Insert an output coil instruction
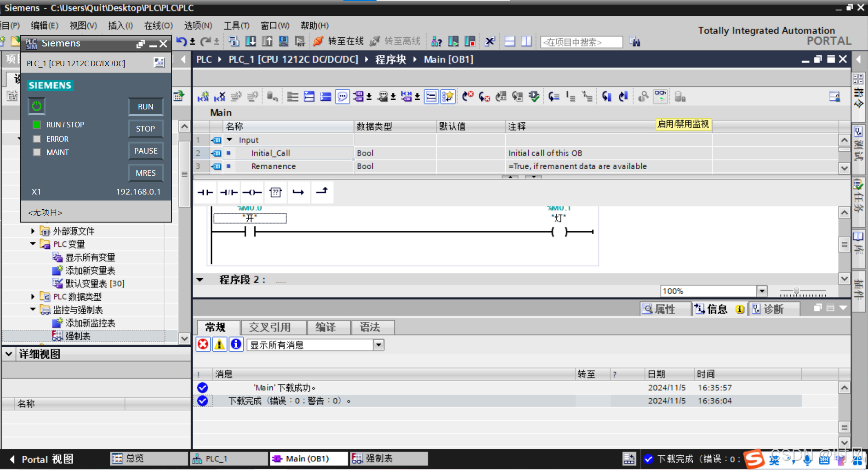 coord(252,192)
